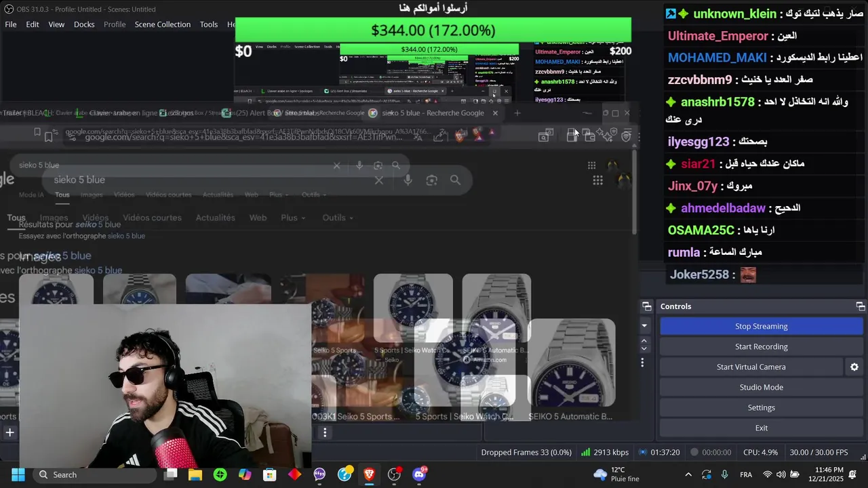Click the emote next to Joker5258
The image size is (868, 488).
pyautogui.click(x=748, y=274)
